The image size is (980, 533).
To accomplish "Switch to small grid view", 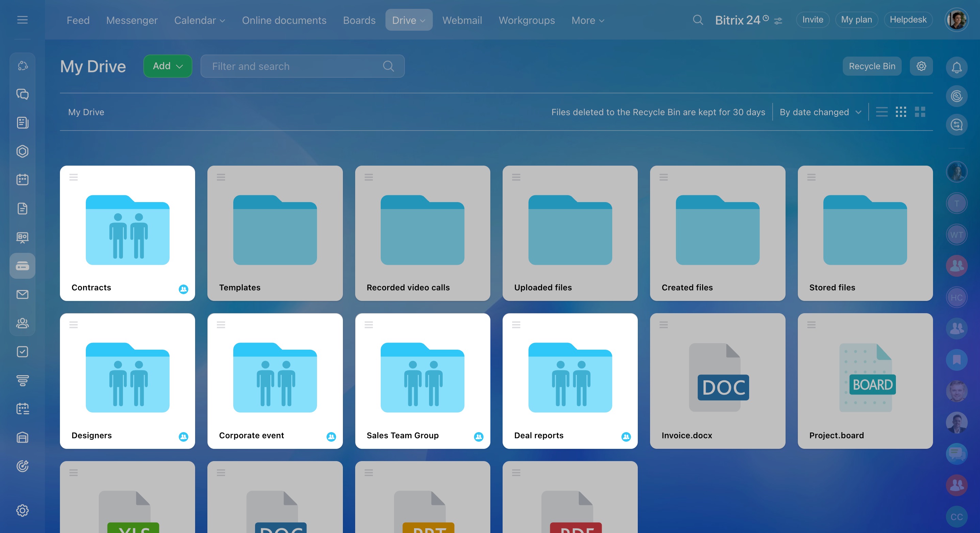I will tap(901, 112).
